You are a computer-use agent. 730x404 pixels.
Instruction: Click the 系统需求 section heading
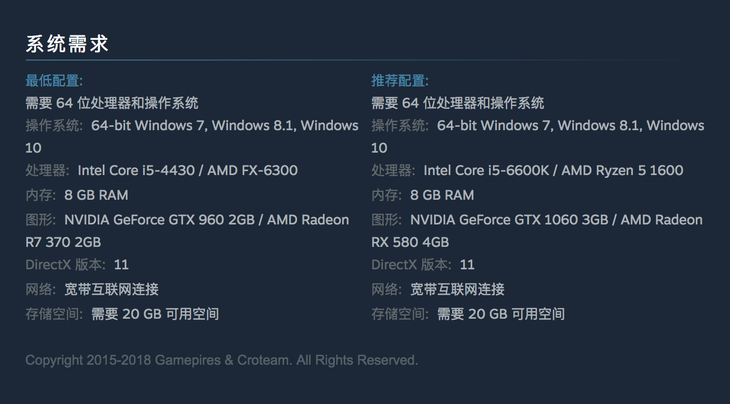pyautogui.click(x=67, y=44)
